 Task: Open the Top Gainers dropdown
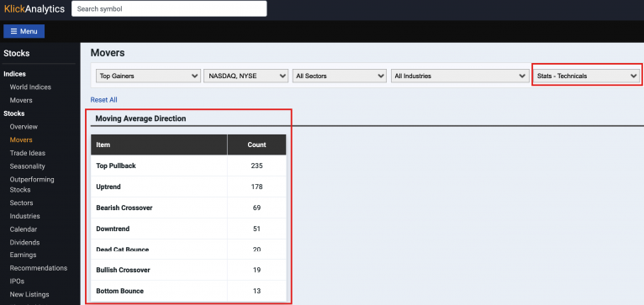[x=148, y=76]
